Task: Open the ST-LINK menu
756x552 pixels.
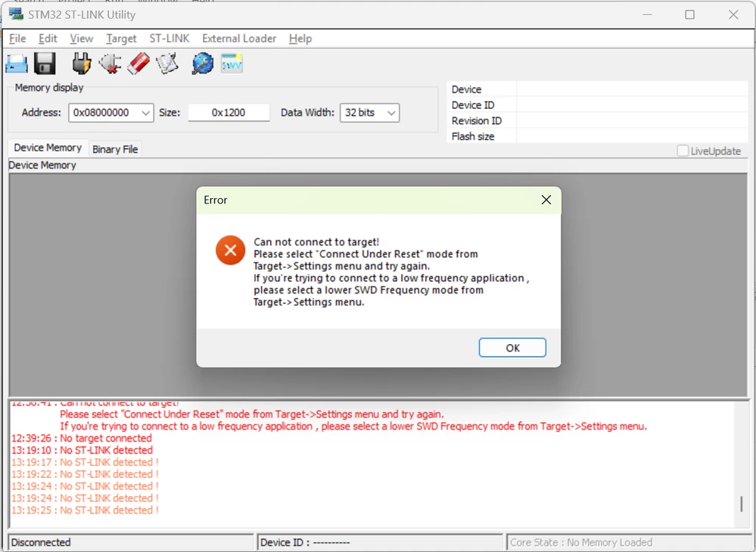Action: coord(170,39)
